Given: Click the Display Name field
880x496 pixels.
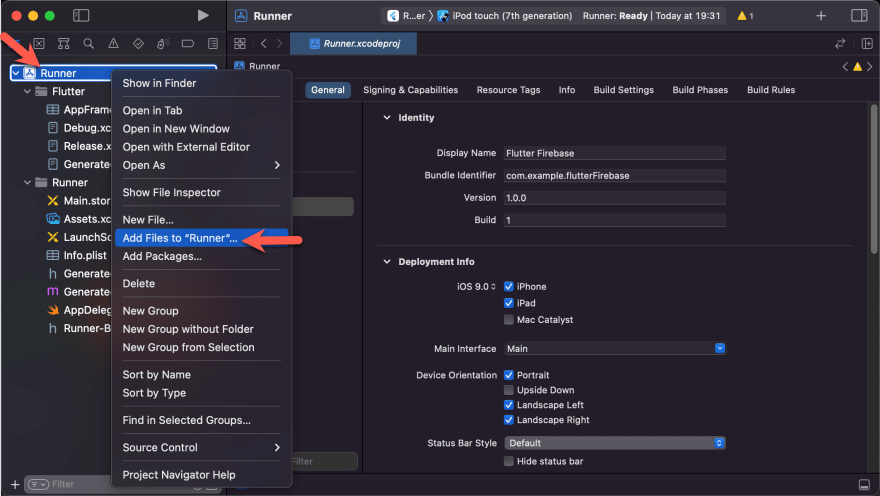Looking at the screenshot, I should click(x=615, y=153).
